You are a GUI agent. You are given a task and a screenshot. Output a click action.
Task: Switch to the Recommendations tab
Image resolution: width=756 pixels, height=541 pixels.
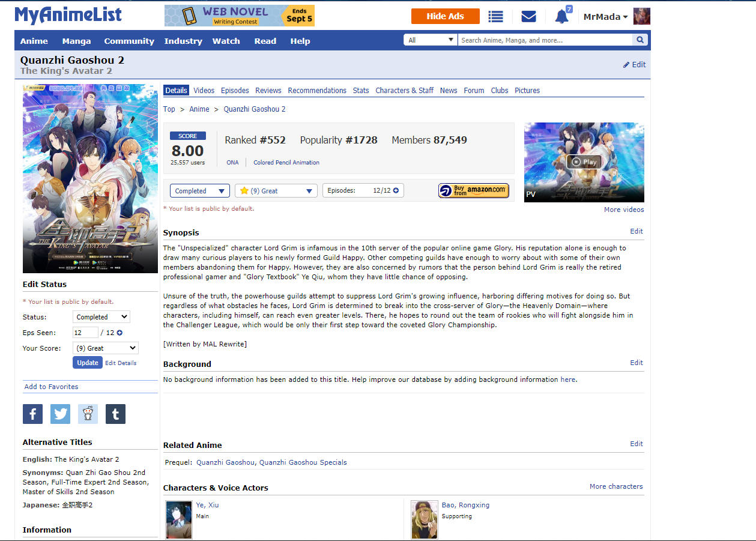[x=317, y=91]
